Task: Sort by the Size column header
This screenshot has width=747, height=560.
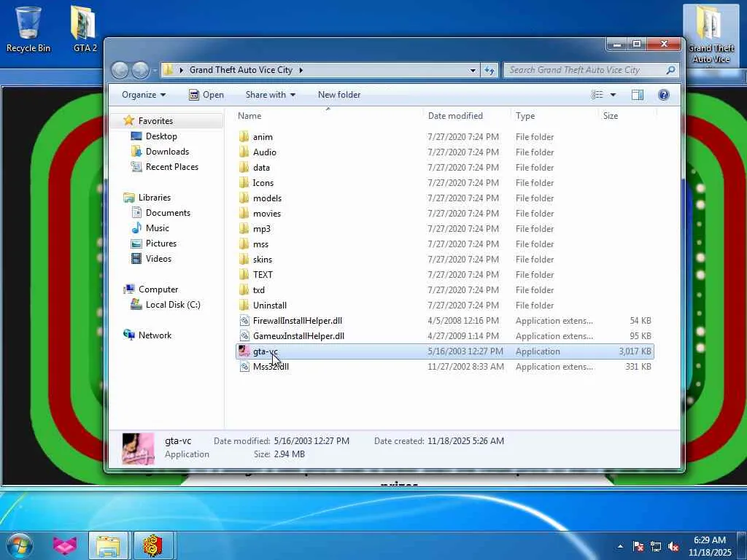Action: coord(611,116)
